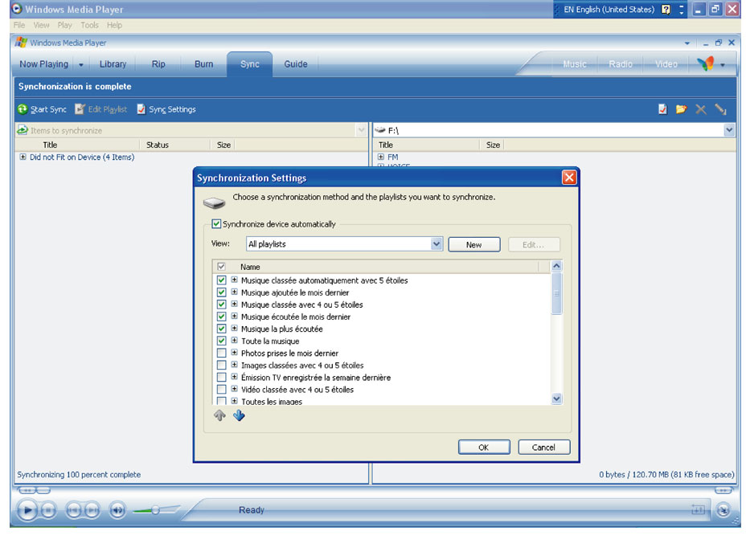Switch to the Burn tab
The height and width of the screenshot is (560, 746).
click(203, 64)
